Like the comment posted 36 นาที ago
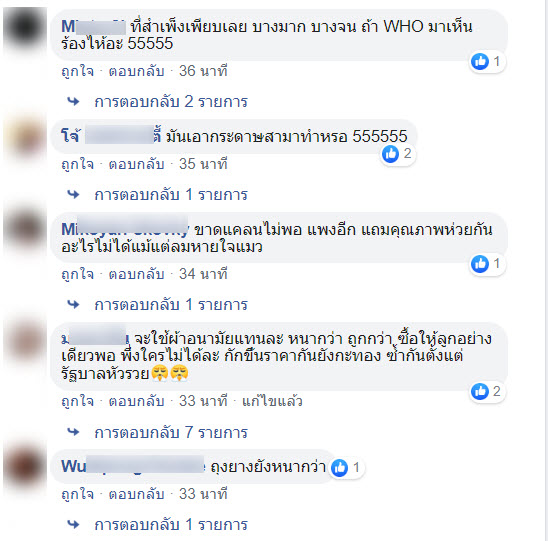548x541 pixels. coord(78,71)
